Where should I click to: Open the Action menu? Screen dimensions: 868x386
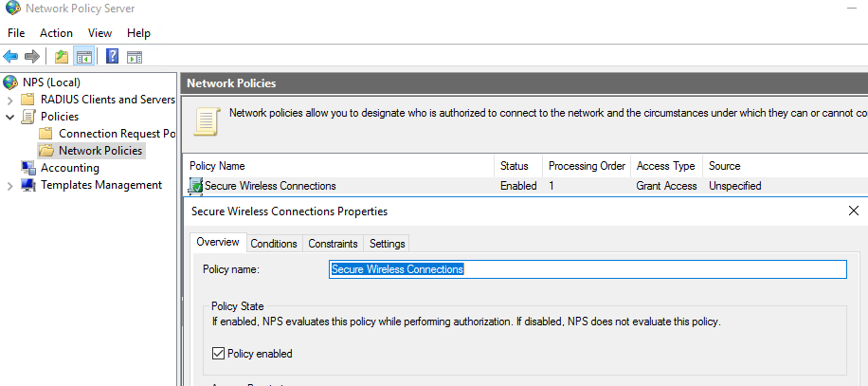pos(56,33)
